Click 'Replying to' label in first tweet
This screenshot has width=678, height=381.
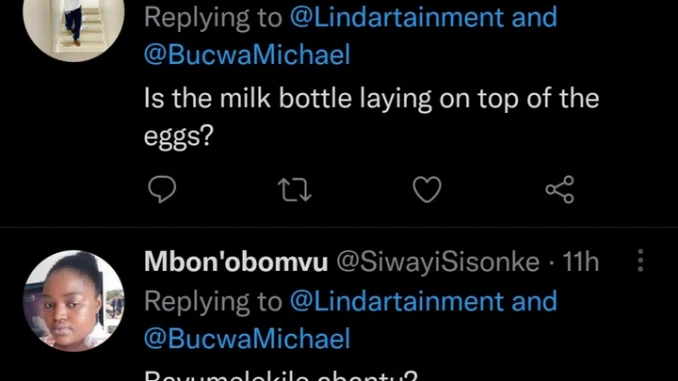(x=213, y=18)
